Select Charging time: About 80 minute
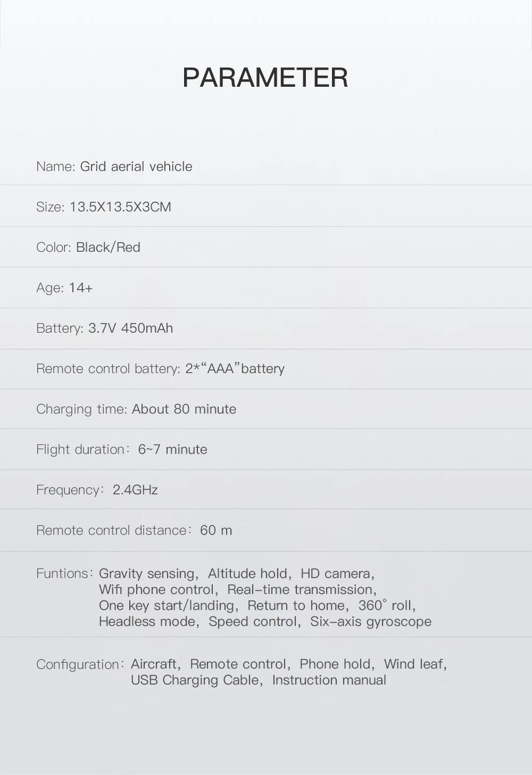The image size is (532, 775). (x=136, y=409)
